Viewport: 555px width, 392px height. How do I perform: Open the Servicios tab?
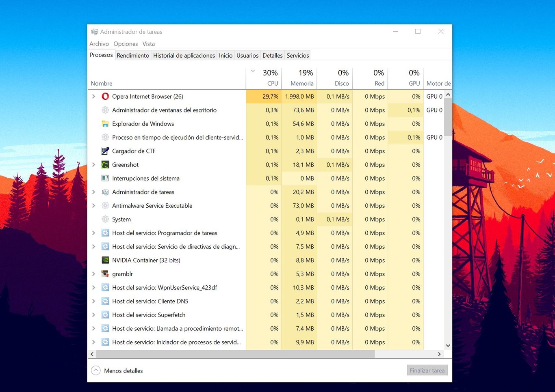(298, 56)
